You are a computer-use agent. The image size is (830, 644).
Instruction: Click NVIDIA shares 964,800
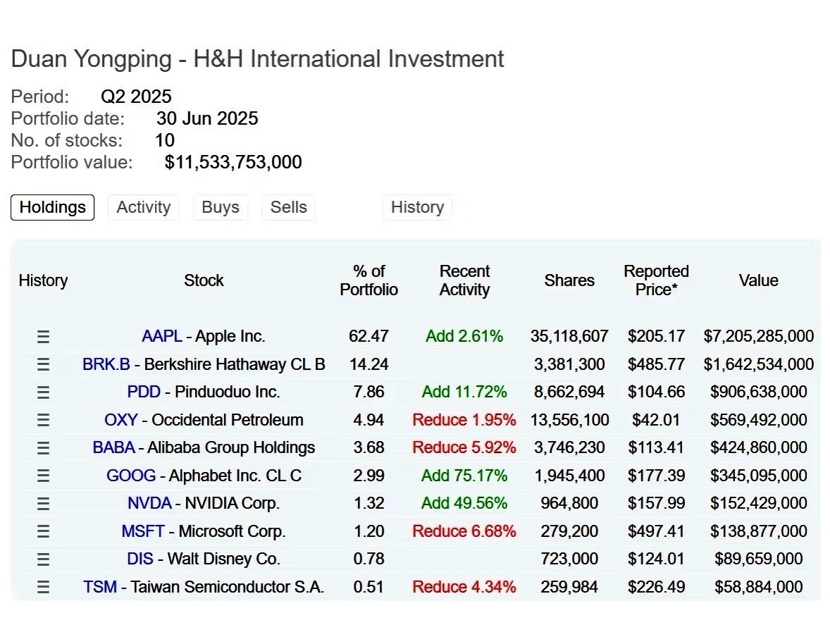569,503
